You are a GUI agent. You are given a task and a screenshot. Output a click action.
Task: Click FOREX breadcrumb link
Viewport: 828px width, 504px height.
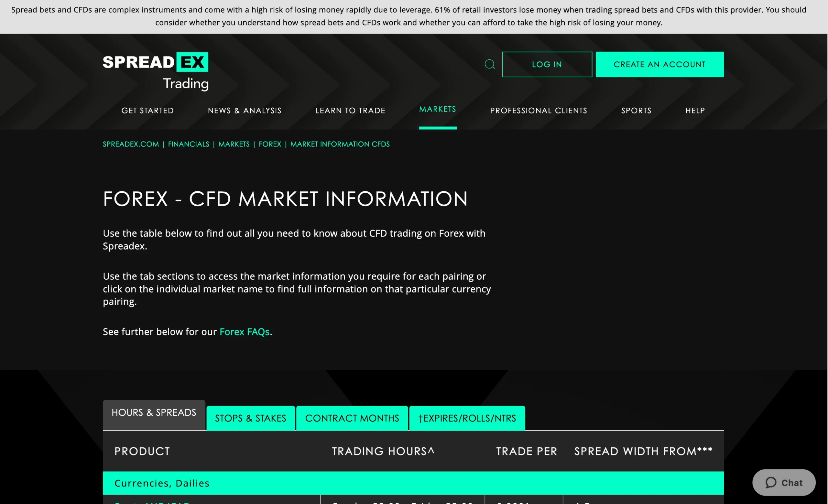click(x=270, y=144)
